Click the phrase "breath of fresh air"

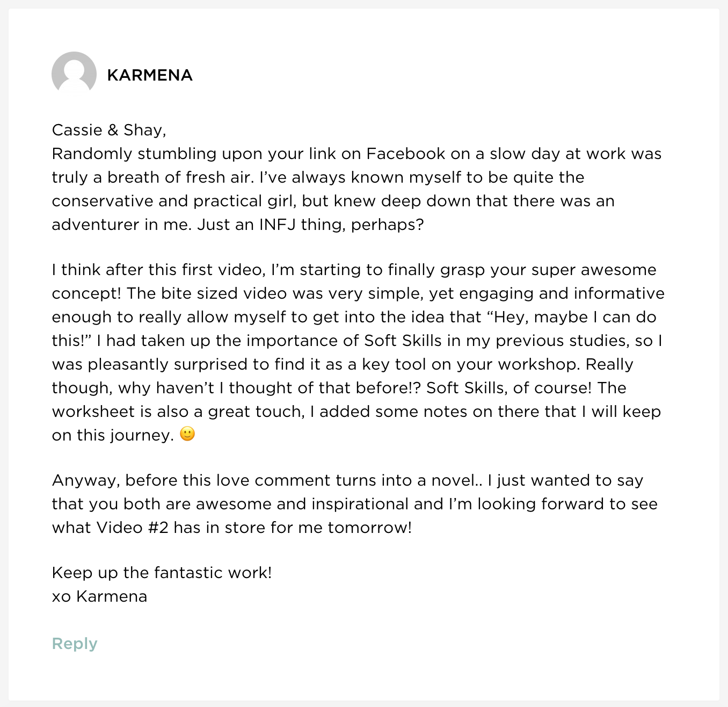(x=180, y=177)
